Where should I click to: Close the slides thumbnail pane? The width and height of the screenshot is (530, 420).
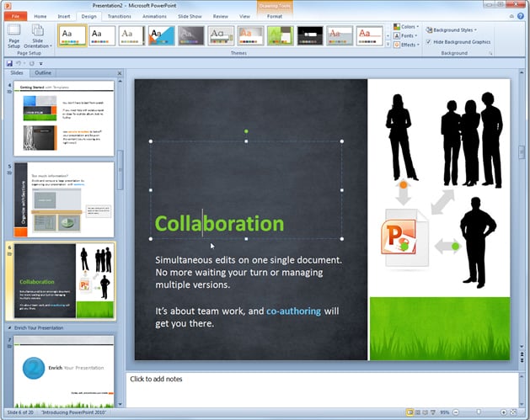coord(120,73)
